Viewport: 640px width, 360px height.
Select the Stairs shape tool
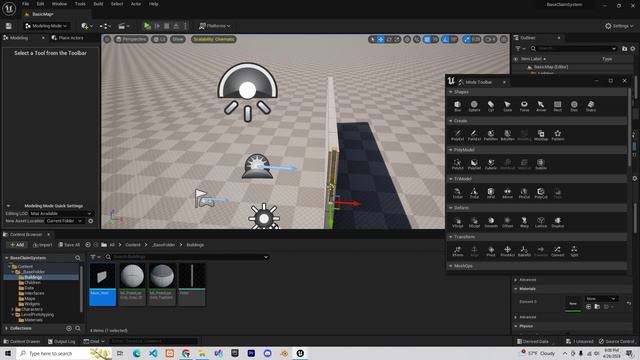pos(591,106)
